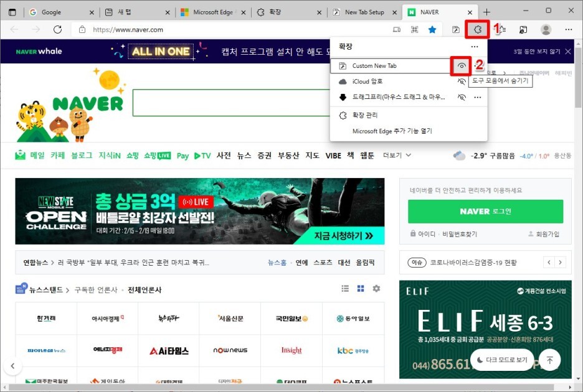Open the Collections icon in toolbar
Screen dimensions: 583x392
pos(523,29)
